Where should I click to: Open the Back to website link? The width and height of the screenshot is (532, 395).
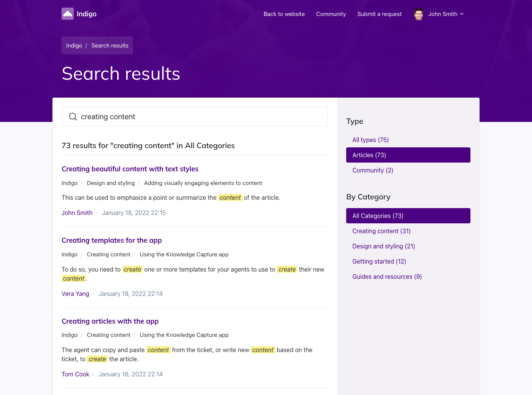284,14
